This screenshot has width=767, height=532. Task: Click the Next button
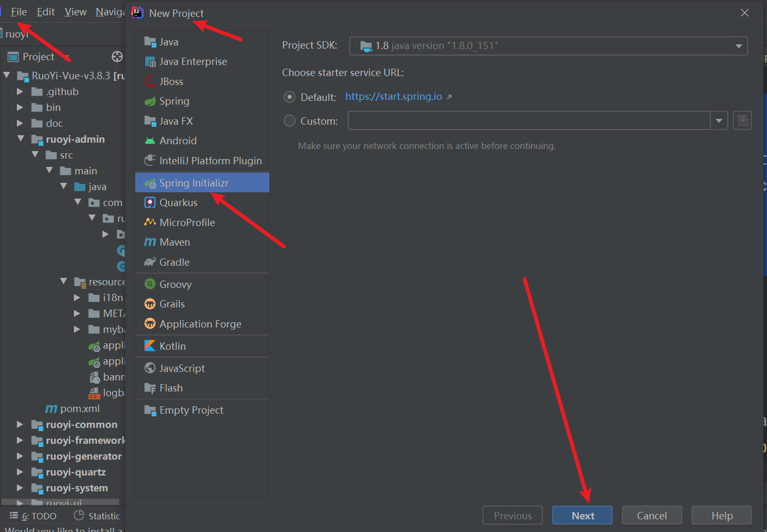click(x=583, y=516)
